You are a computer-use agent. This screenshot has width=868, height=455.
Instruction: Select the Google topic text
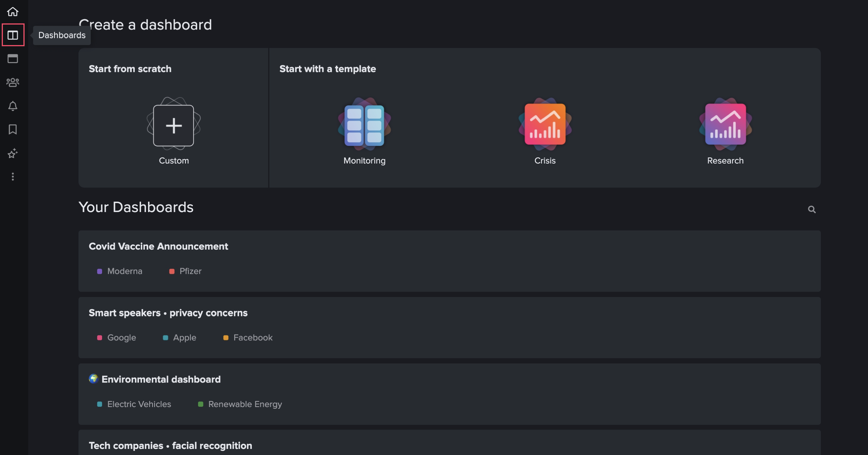(122, 338)
